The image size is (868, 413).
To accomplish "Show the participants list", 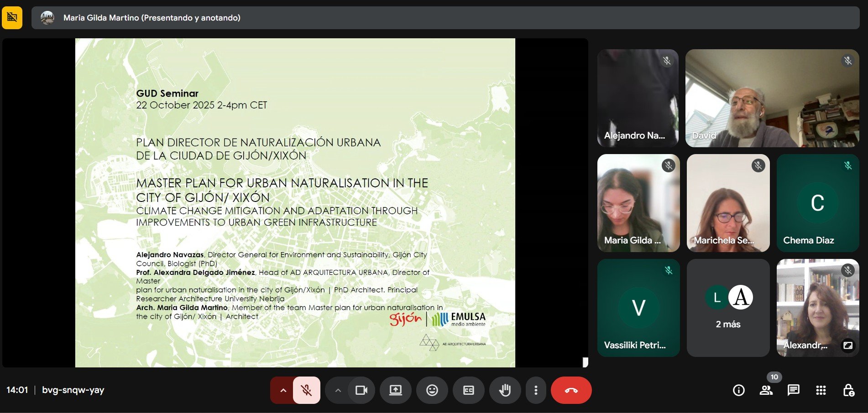I will pyautogui.click(x=767, y=391).
